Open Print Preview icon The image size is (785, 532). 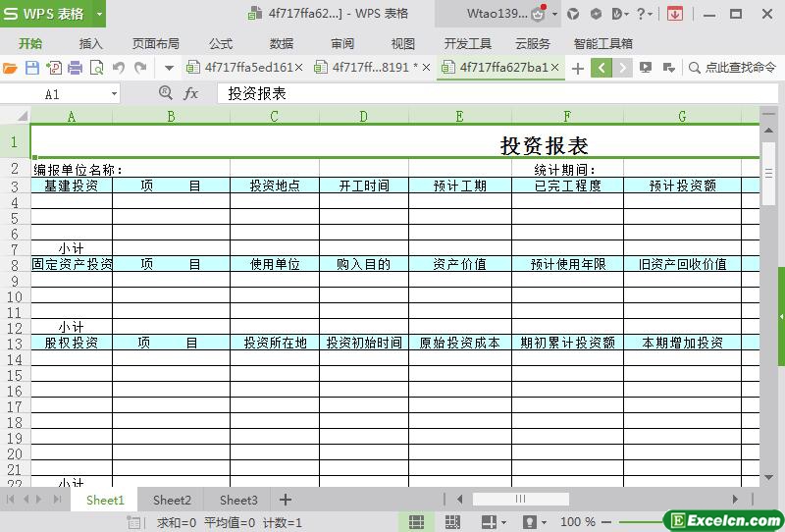click(x=96, y=68)
